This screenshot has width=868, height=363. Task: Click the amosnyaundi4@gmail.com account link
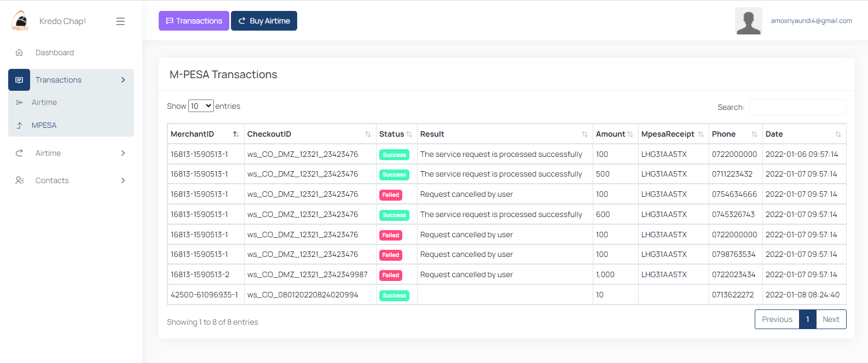[x=811, y=21]
